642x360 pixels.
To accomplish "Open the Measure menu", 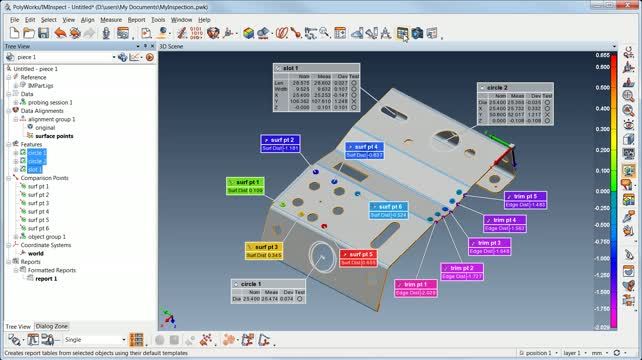I will (x=111, y=20).
